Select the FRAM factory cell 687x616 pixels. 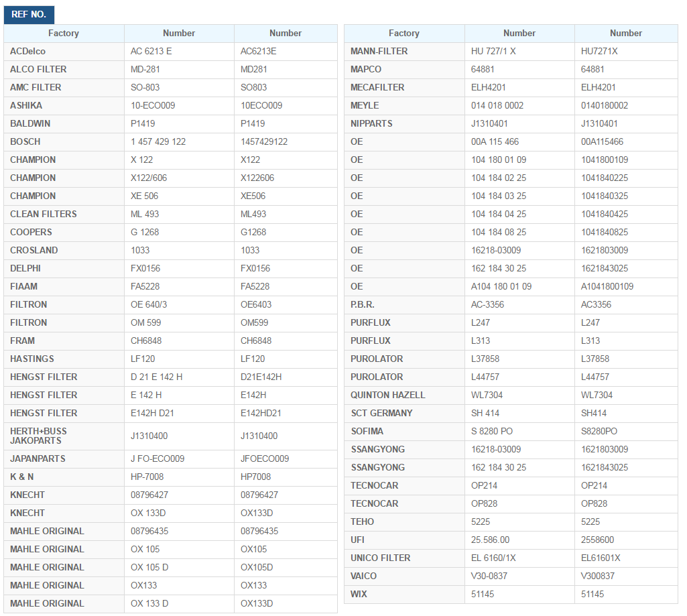[x=64, y=341]
